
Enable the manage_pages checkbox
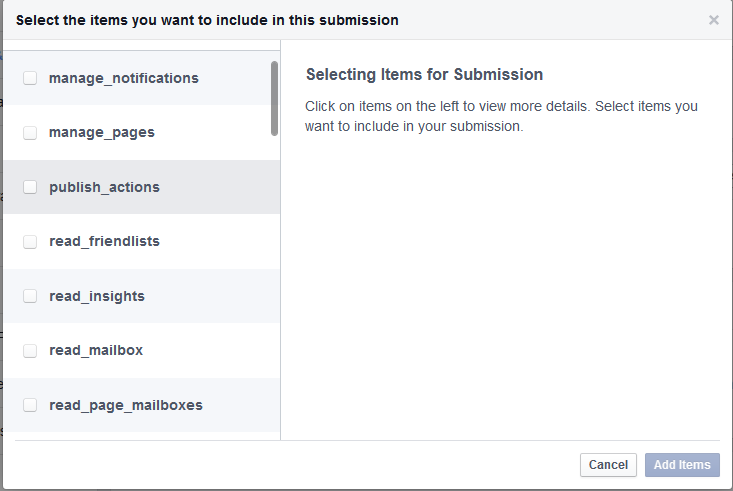(30, 133)
